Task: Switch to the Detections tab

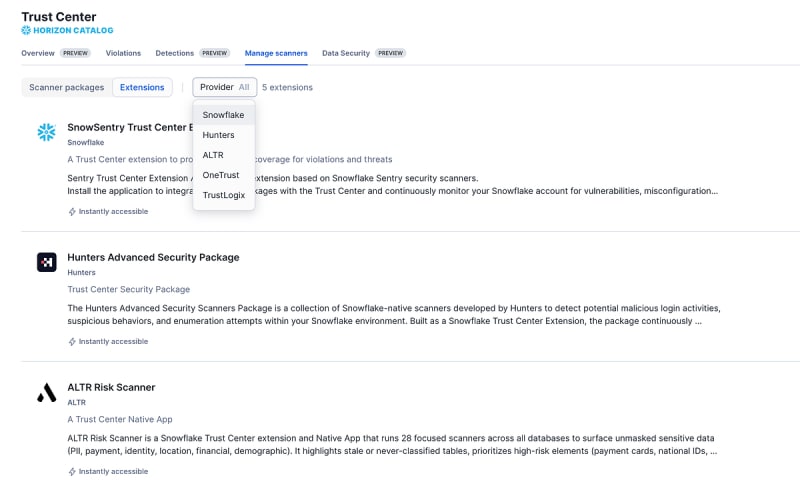Action: [x=174, y=53]
